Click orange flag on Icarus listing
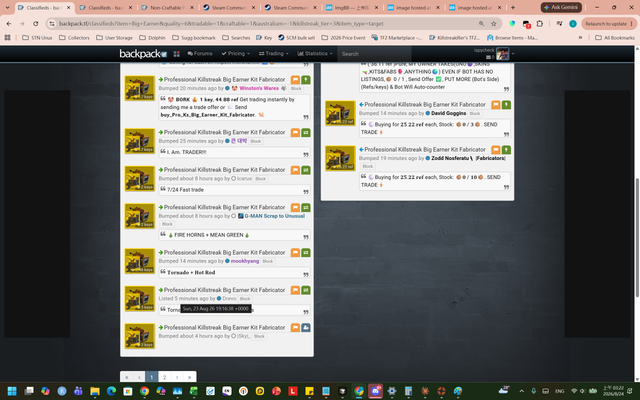Screen dimensions: 640x400 point(295,170)
